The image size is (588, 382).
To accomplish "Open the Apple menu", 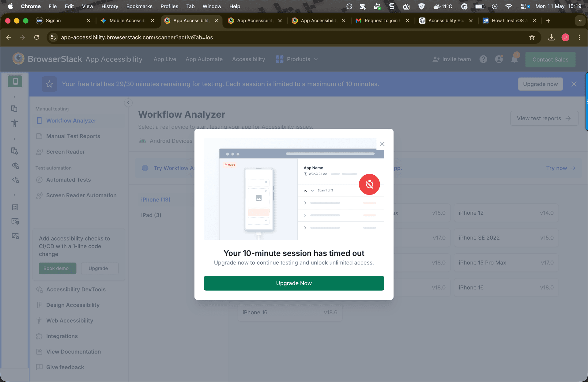I will 11,6.
